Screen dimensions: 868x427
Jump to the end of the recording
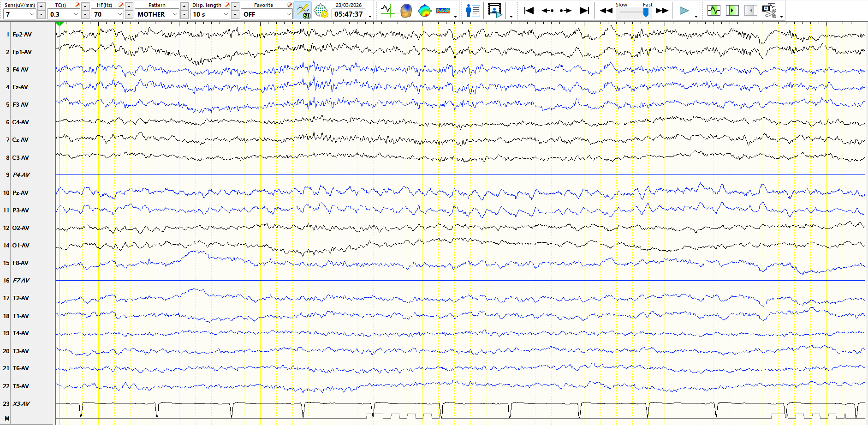(584, 10)
